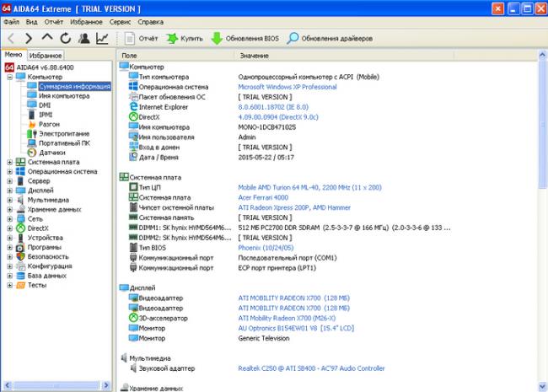The height and width of the screenshot is (392, 548).
Task: Select Датчики sensors tree item
Action: pos(51,153)
